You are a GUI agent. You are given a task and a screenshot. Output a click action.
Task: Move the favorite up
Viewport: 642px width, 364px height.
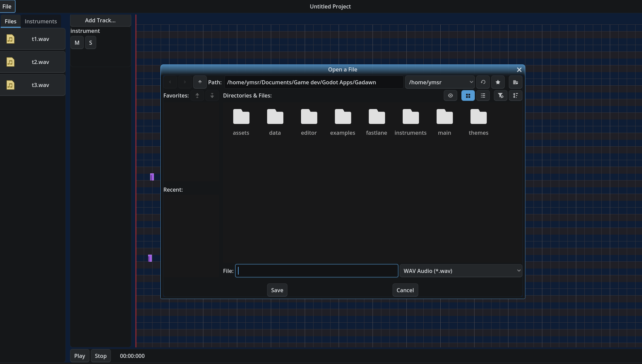(x=197, y=95)
